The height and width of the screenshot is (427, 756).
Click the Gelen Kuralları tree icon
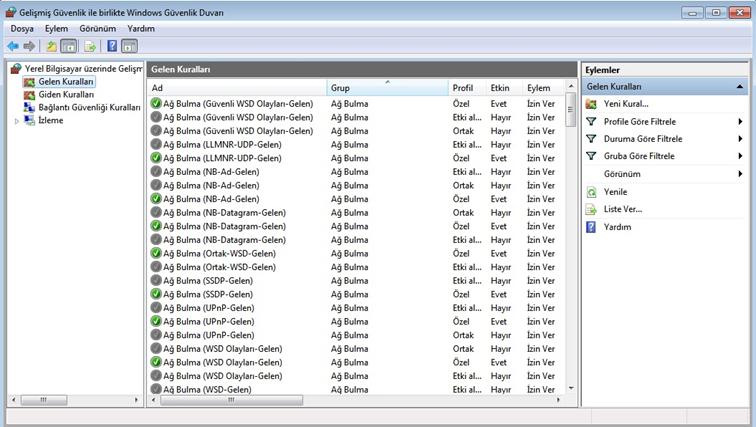coord(29,82)
